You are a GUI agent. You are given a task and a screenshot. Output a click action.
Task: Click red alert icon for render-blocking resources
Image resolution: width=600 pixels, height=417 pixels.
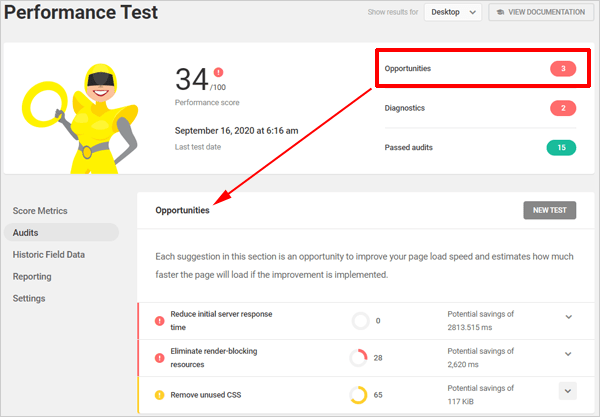(x=159, y=357)
